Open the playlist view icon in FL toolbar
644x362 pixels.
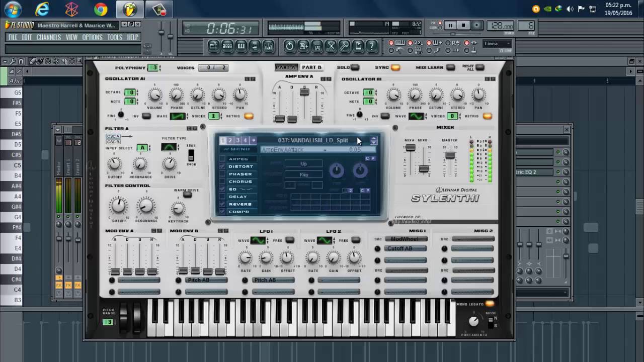pyautogui.click(x=214, y=46)
